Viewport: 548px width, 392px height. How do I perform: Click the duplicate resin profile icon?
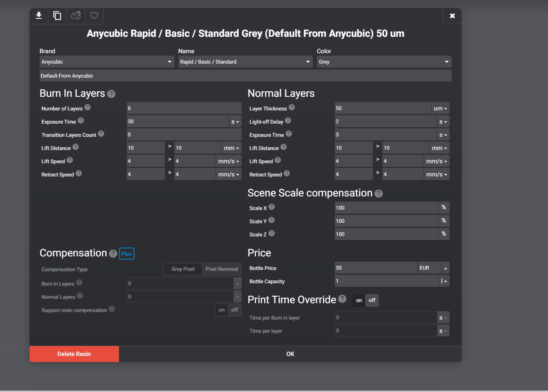point(57,16)
